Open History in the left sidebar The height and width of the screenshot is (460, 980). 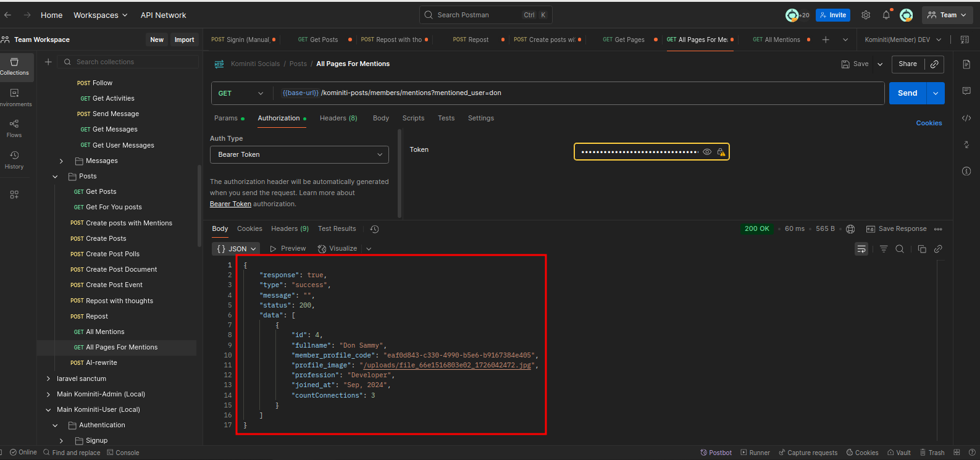[x=14, y=160]
